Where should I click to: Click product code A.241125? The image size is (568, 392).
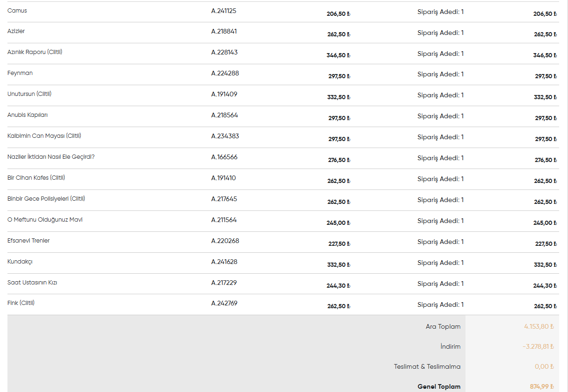coord(224,11)
